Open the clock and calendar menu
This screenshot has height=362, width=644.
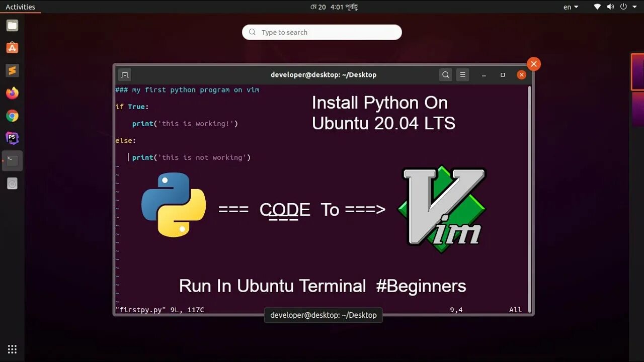click(334, 7)
